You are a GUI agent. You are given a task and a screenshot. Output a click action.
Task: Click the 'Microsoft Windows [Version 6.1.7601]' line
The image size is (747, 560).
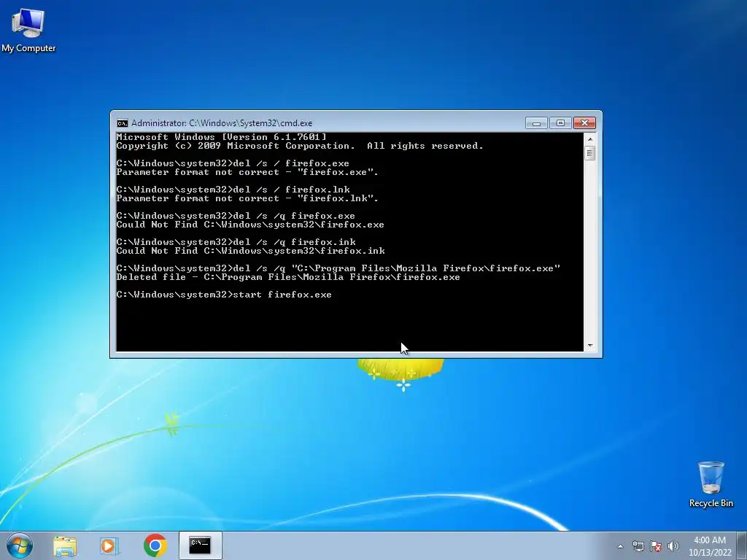tap(222, 137)
